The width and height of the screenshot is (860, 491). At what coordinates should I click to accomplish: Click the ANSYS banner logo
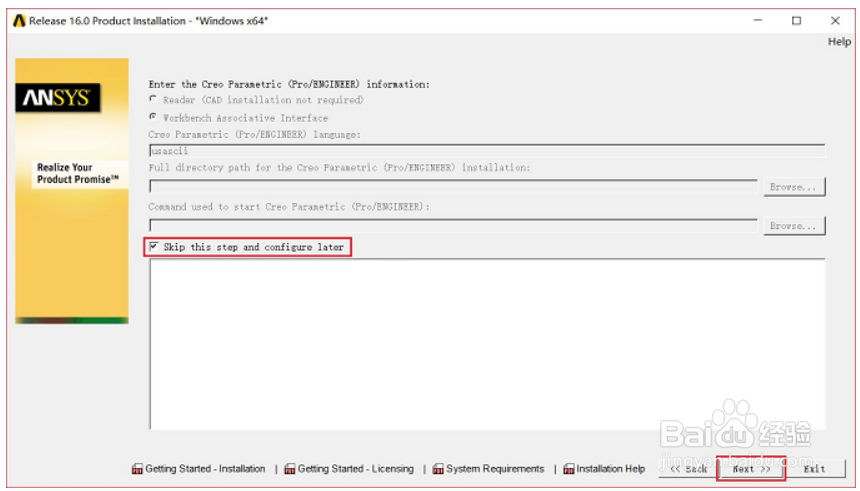[58, 98]
